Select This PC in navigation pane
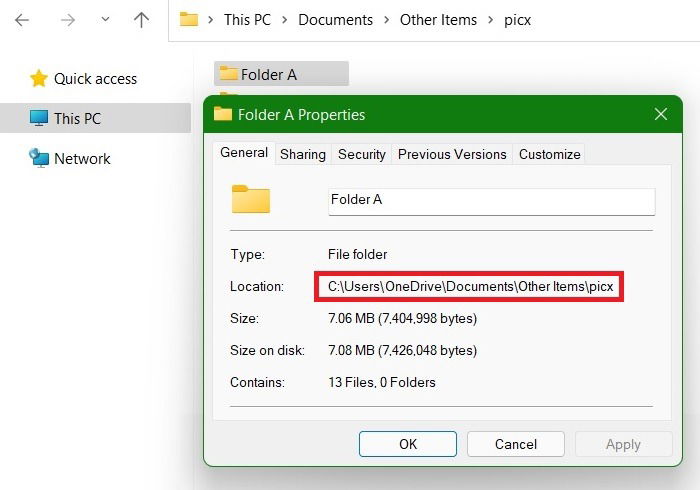 (96, 118)
